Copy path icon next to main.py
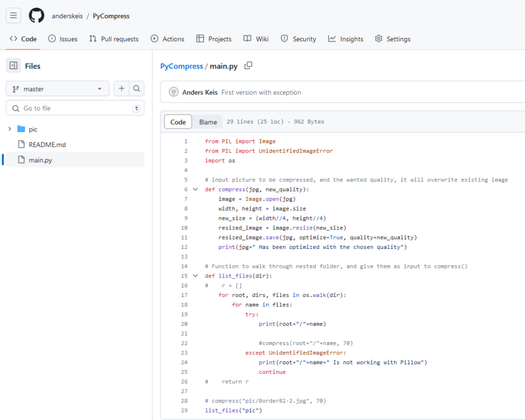This screenshot has width=525, height=420. [249, 66]
